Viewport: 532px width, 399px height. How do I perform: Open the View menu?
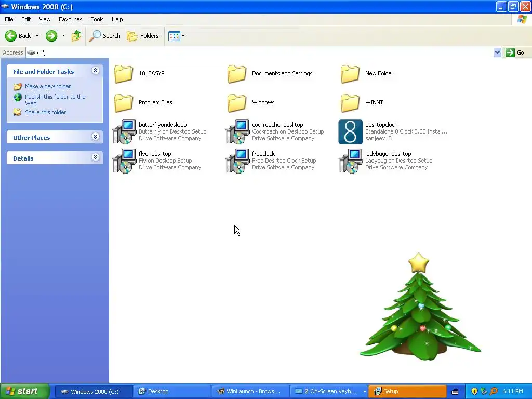pyautogui.click(x=45, y=19)
